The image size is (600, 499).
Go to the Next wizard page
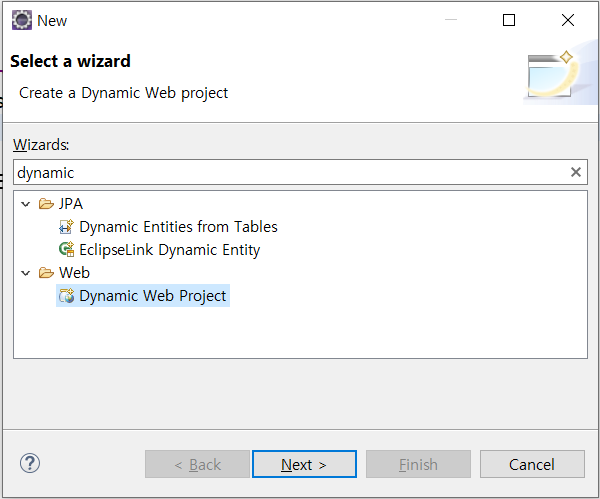coord(304,464)
